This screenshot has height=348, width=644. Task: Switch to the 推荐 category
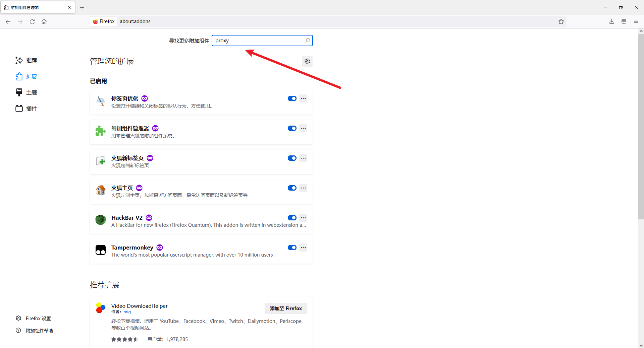[26, 60]
